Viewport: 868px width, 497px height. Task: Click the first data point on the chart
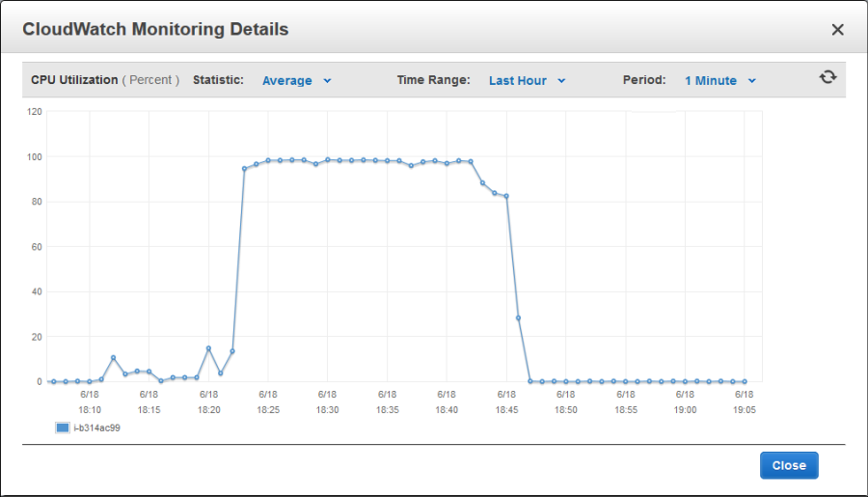(x=54, y=381)
